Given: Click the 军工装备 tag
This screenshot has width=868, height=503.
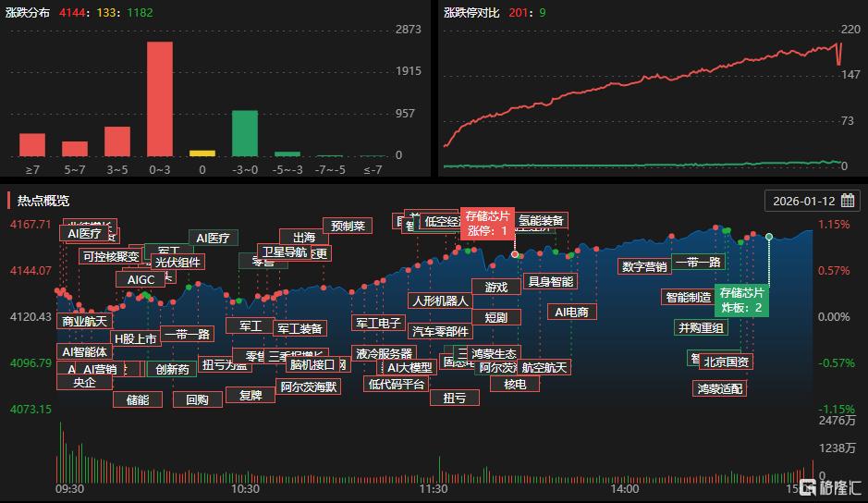Looking at the screenshot, I should click(300, 328).
